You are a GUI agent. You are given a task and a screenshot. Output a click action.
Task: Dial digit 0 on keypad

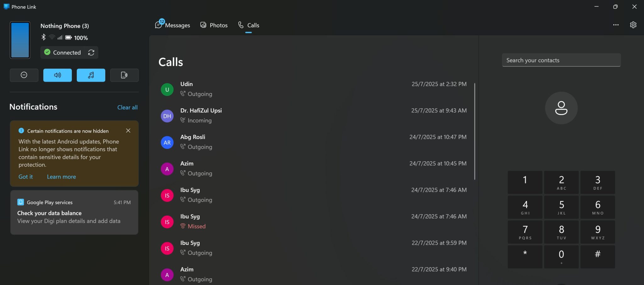561,257
